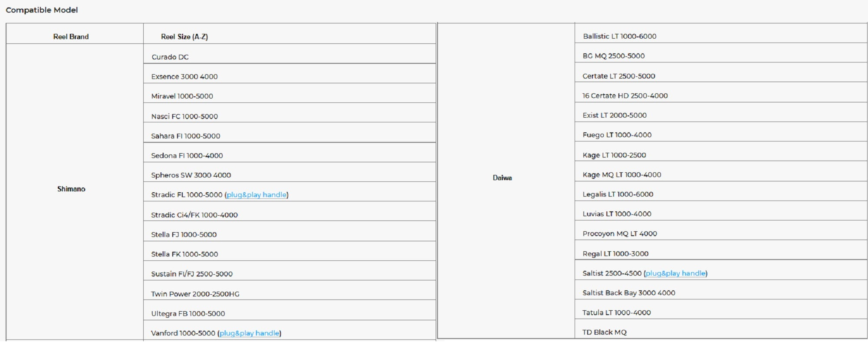
Task: Click the Curado DC row
Action: point(170,57)
